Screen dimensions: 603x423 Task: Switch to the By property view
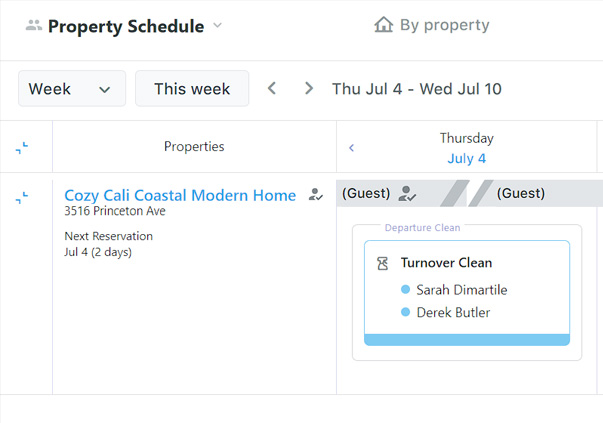pos(432,25)
